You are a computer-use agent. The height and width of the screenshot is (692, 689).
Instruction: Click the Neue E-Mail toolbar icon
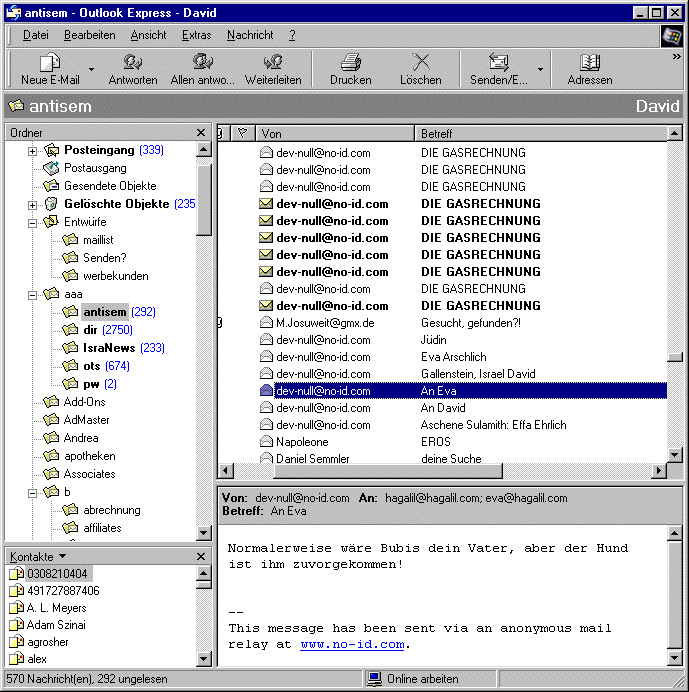click(50, 63)
